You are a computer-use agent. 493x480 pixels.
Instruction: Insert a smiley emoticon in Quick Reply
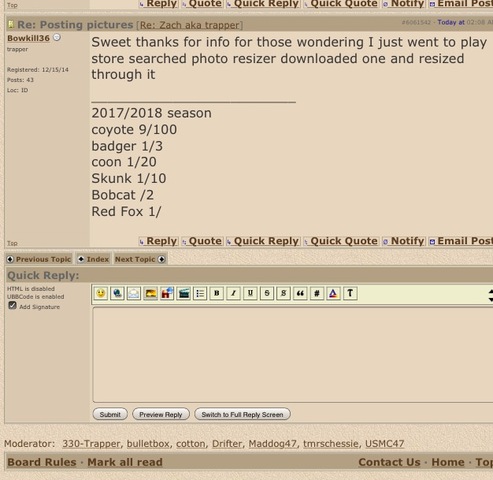[x=101, y=293]
